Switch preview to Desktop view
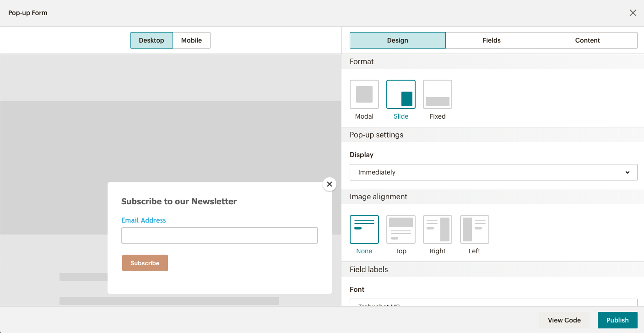 point(152,40)
